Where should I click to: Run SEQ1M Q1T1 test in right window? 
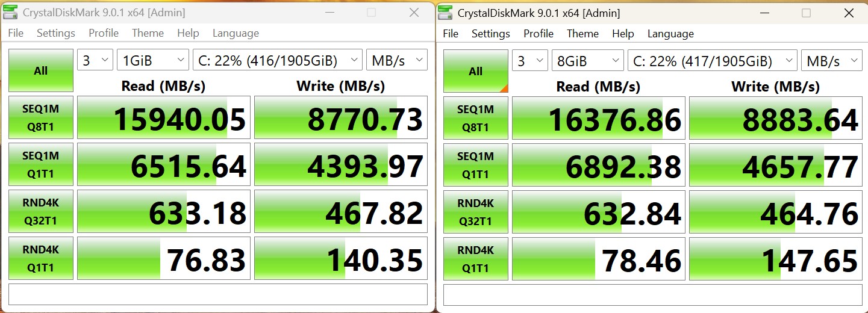click(476, 165)
